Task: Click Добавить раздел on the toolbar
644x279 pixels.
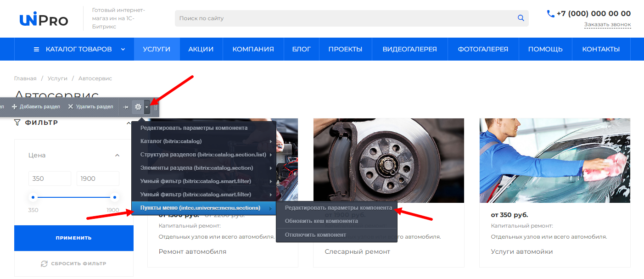Action: pos(36,107)
